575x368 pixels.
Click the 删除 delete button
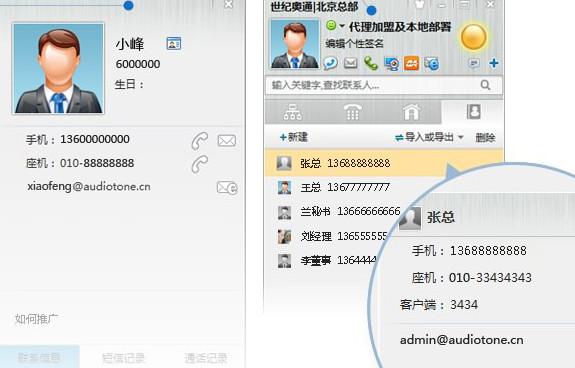coord(486,137)
